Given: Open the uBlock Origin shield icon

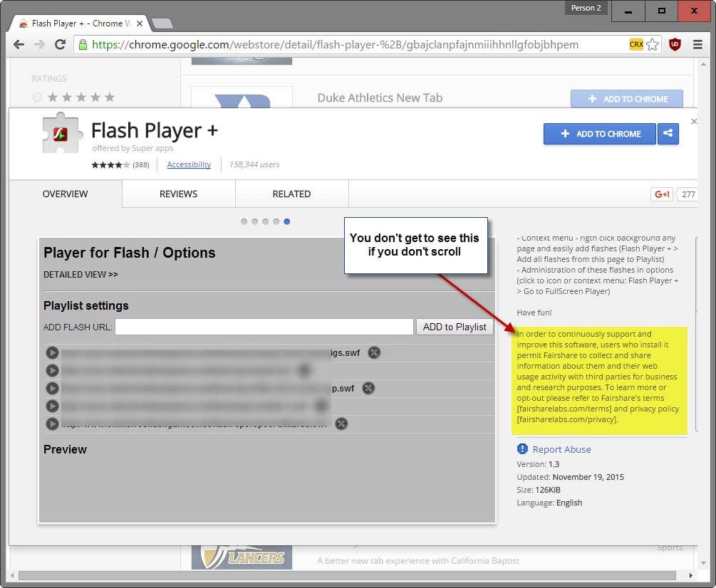Looking at the screenshot, I should 675,44.
